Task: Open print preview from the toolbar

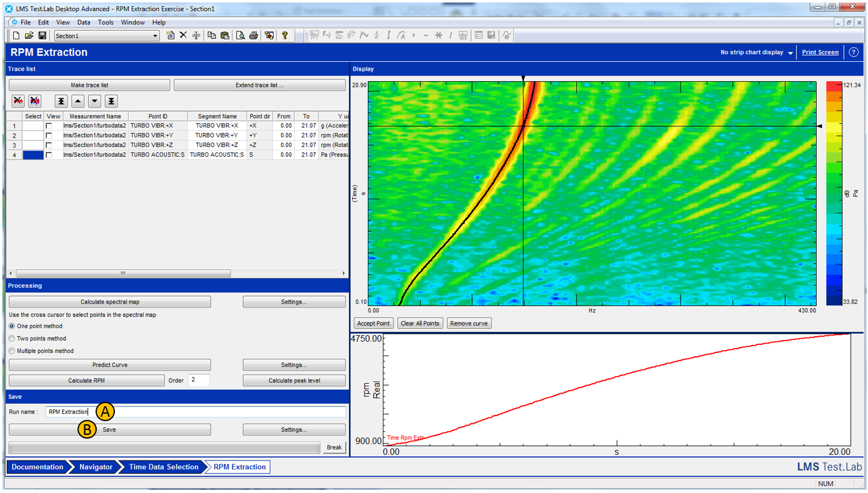Action: coord(240,36)
